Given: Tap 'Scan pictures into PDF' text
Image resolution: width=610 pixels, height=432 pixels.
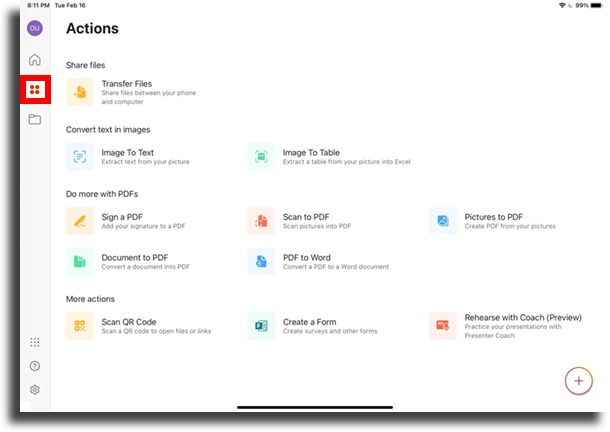Looking at the screenshot, I should [317, 226].
